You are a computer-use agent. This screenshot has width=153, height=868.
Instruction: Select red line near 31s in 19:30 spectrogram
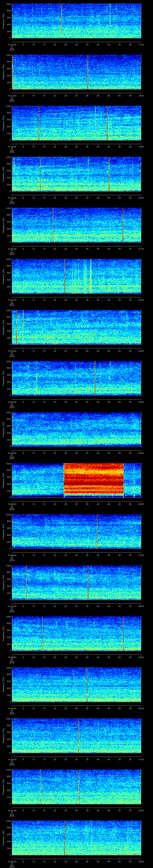(78, 735)
